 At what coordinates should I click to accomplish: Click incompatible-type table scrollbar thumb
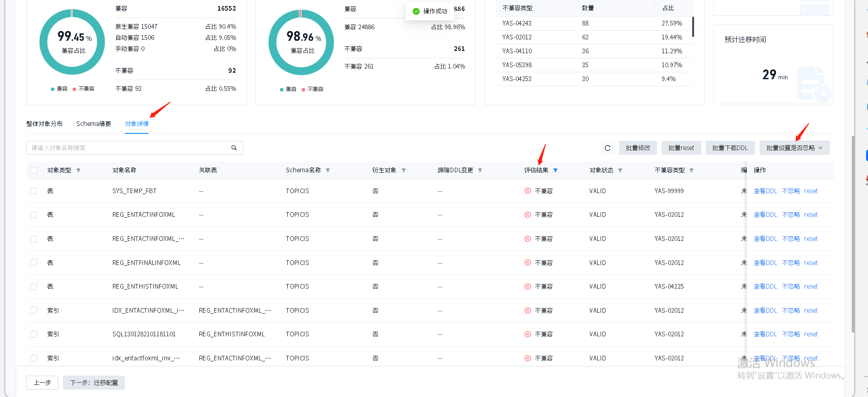click(x=693, y=26)
